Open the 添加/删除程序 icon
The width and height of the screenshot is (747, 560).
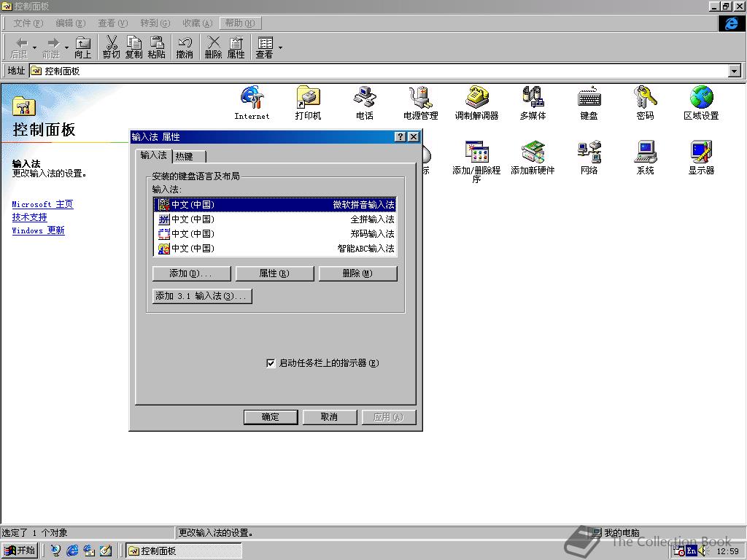[476, 161]
